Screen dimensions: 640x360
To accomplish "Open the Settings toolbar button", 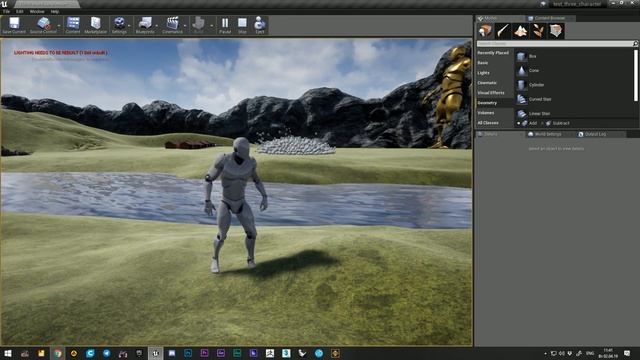I will click(x=119, y=25).
